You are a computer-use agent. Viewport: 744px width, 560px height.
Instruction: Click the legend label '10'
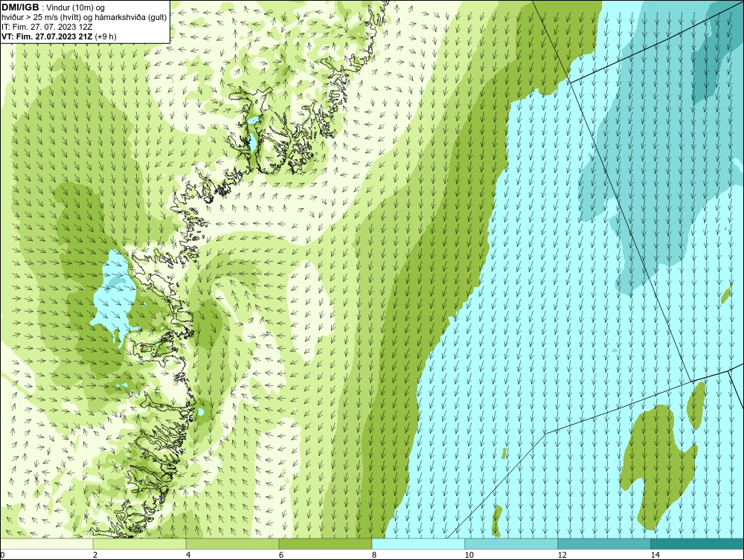point(469,556)
